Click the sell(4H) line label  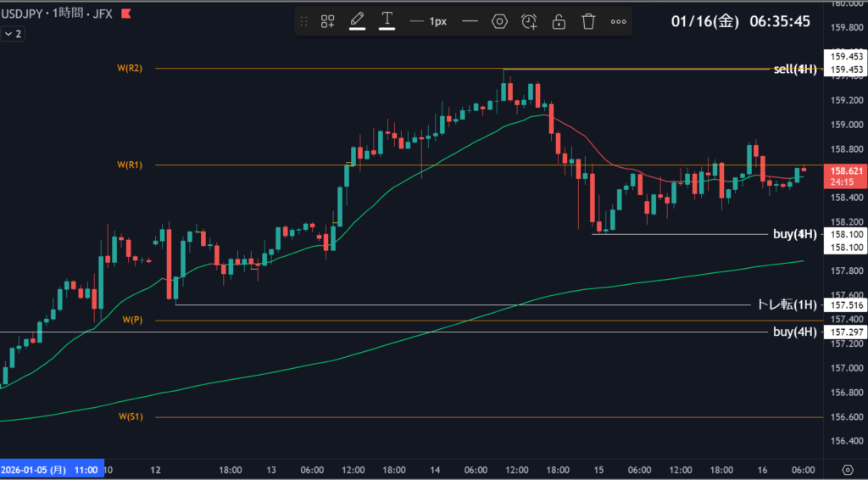[x=794, y=70]
